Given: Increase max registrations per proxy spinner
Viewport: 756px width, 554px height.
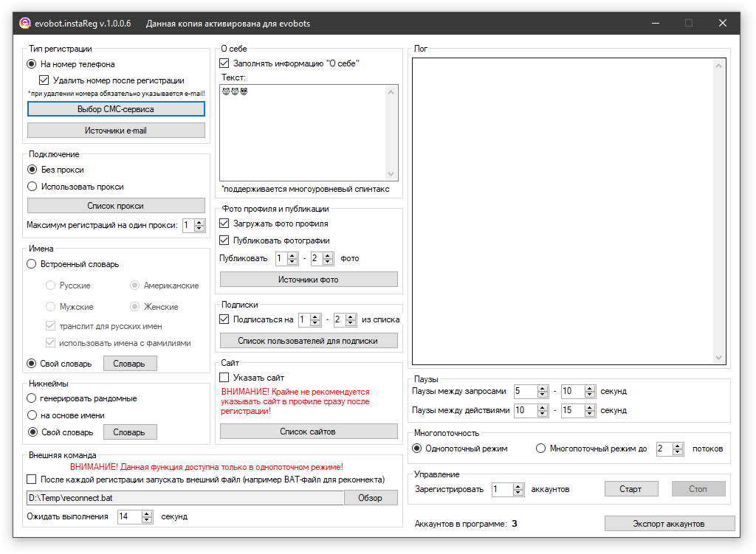Looking at the screenshot, I should tap(199, 222).
